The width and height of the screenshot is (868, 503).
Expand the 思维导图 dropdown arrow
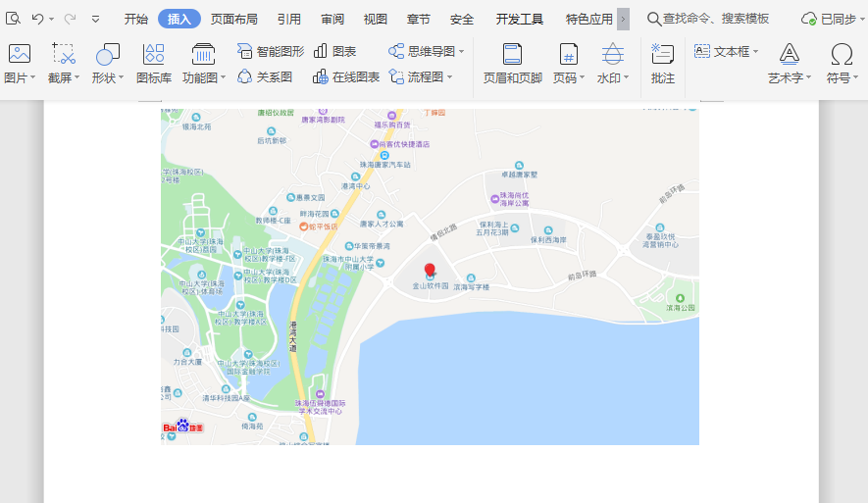462,51
